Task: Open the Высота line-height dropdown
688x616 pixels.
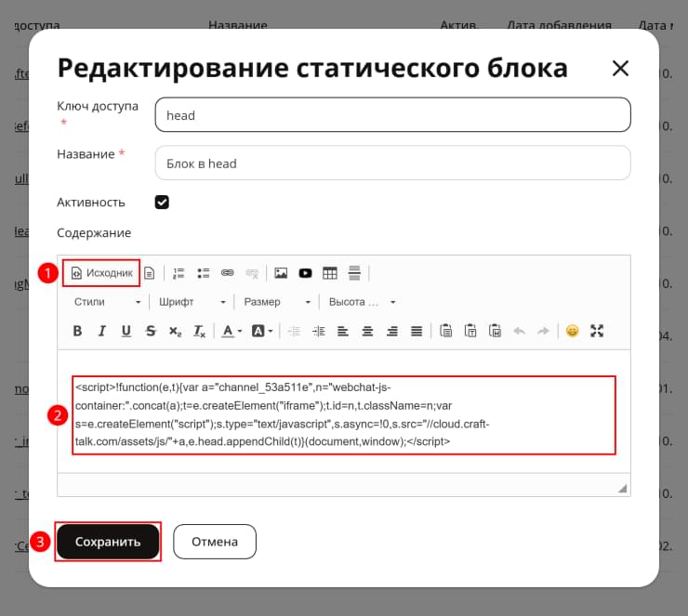Action: pos(363,302)
